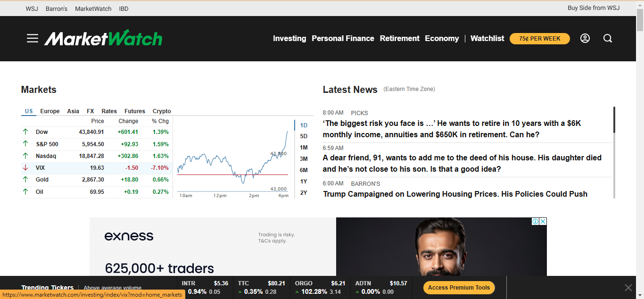Click the VIX percent change -7.10%
The width and height of the screenshot is (644, 299).
(x=160, y=168)
